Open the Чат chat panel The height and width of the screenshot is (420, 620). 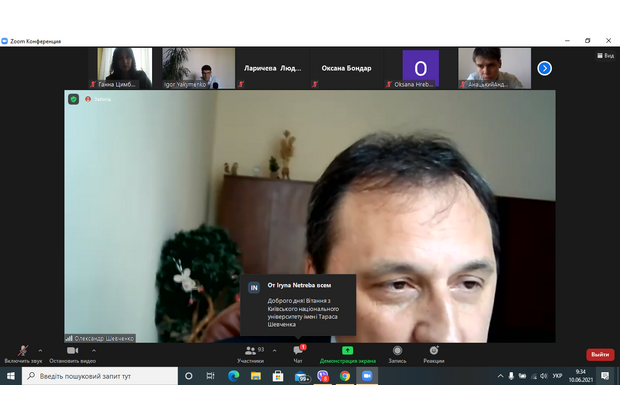[298, 355]
